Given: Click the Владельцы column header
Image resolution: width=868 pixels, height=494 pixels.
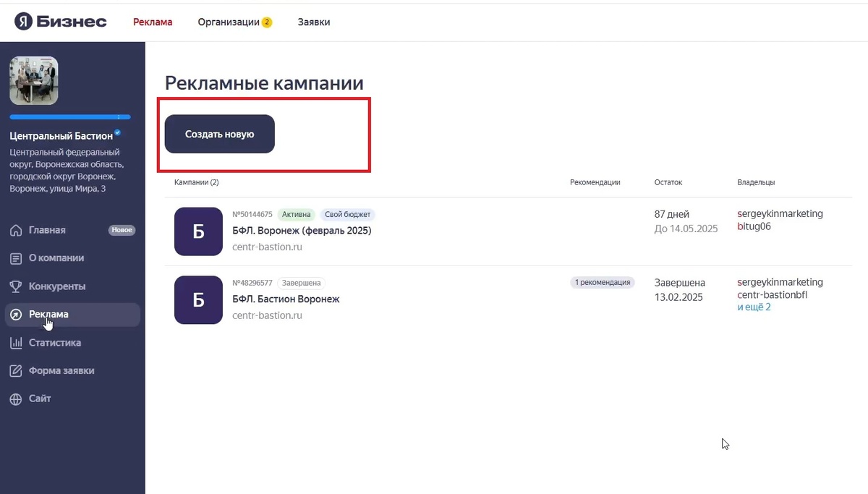Looking at the screenshot, I should click(x=756, y=182).
